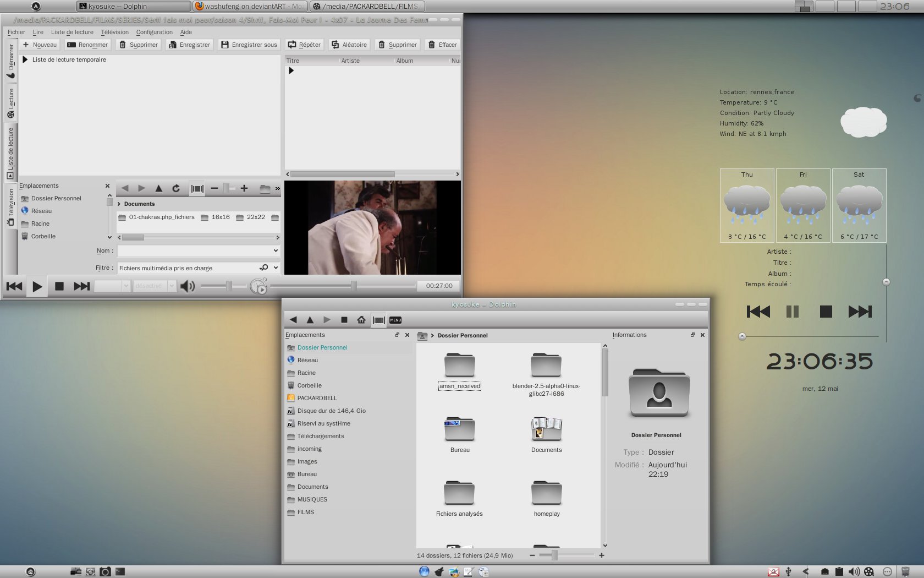Click the Dolphin back arrow icon
This screenshot has height=578, width=924.
tap(293, 320)
